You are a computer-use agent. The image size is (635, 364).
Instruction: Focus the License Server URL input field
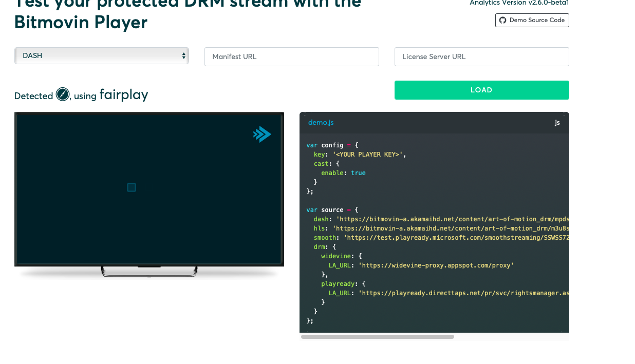click(x=482, y=56)
